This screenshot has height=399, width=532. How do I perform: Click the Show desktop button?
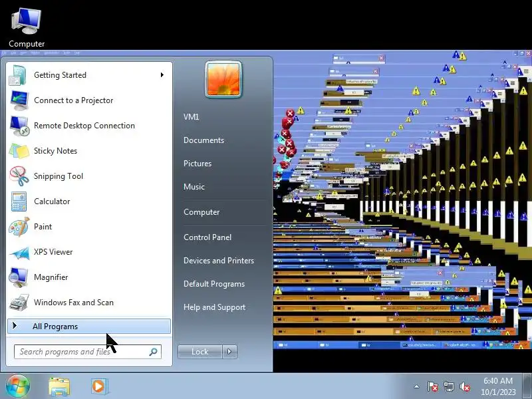point(527,386)
